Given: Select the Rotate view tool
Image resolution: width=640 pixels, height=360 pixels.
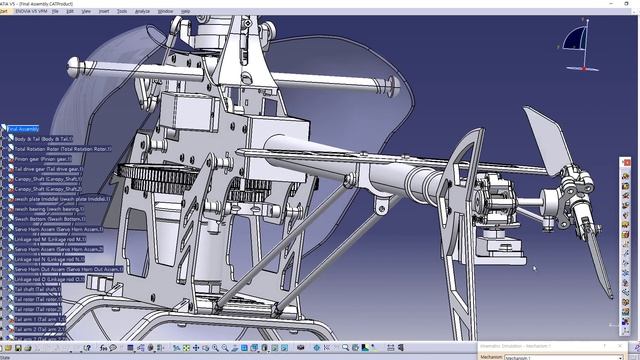Looking at the screenshot, I should tap(206, 348).
